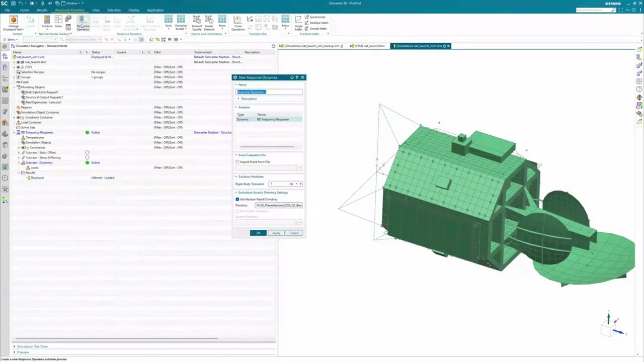Open the File menu
This screenshot has height=362, width=644.
(x=8, y=10)
